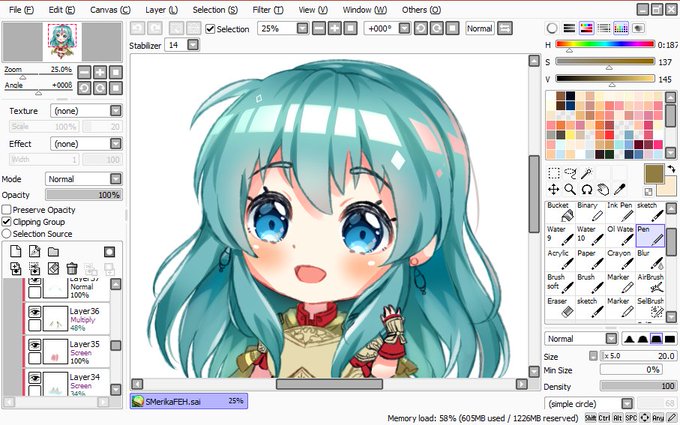Choose the Crayon tool
The image size is (680, 425).
[620, 259]
